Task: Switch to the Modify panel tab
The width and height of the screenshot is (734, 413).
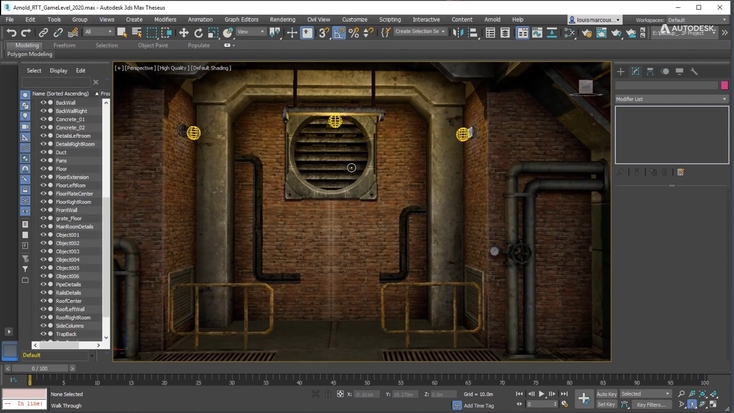Action: pyautogui.click(x=635, y=72)
